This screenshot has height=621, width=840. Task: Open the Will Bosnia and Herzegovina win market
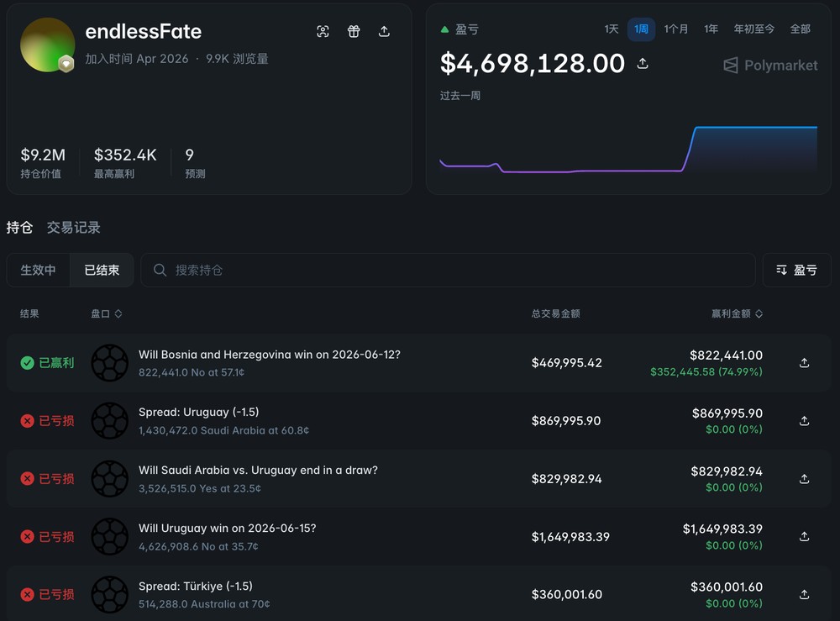point(270,355)
